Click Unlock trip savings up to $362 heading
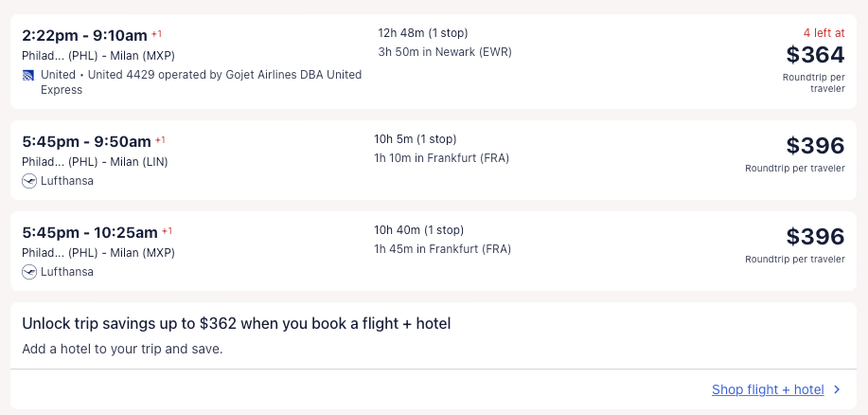 pos(236,324)
